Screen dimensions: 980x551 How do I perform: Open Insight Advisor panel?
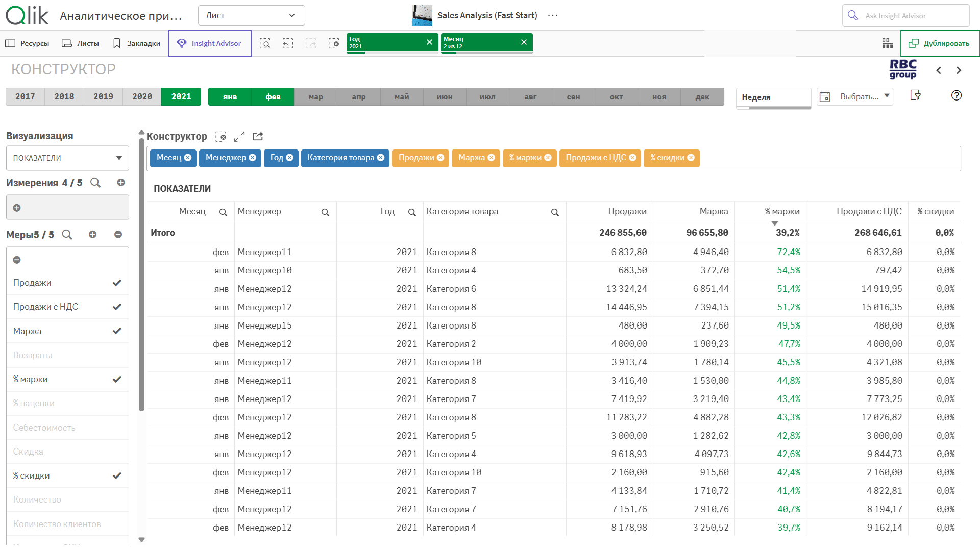click(210, 43)
